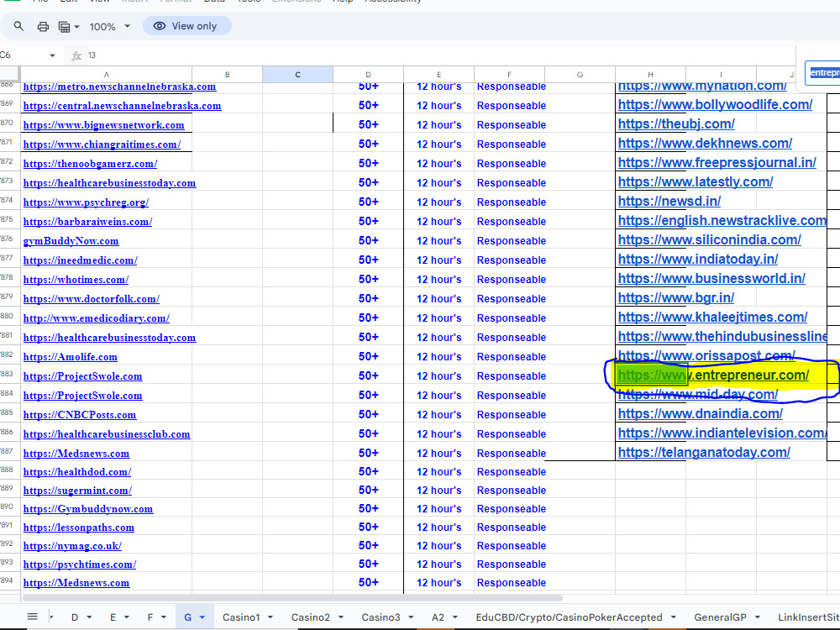Open the latestly.com link
The height and width of the screenshot is (630, 840).
(696, 181)
